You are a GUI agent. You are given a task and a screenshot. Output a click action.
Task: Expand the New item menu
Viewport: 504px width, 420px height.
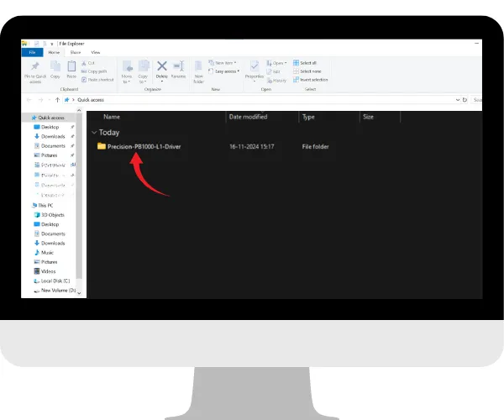coord(222,63)
